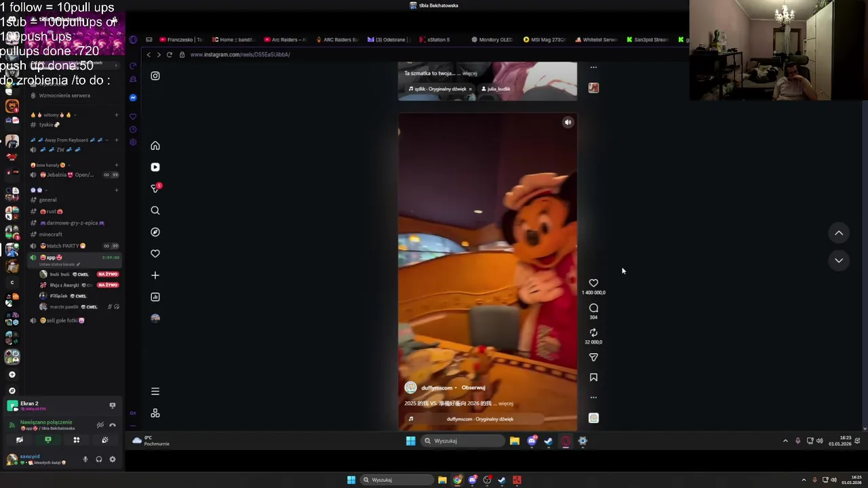
Task: Switch to Arc Raiders YouTube tab
Action: tap(284, 40)
